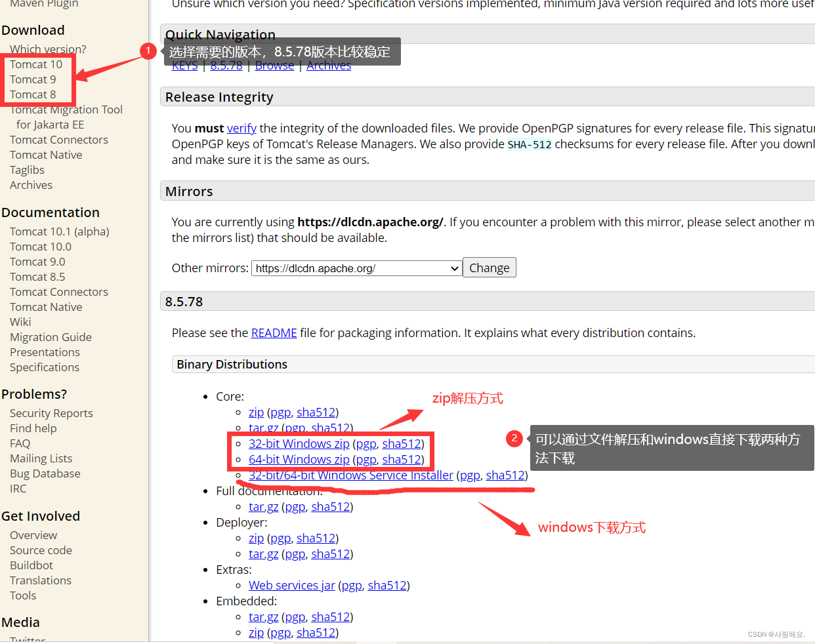
Task: Open Tomcat 10.1 (alpha) documentation
Action: tap(60, 231)
